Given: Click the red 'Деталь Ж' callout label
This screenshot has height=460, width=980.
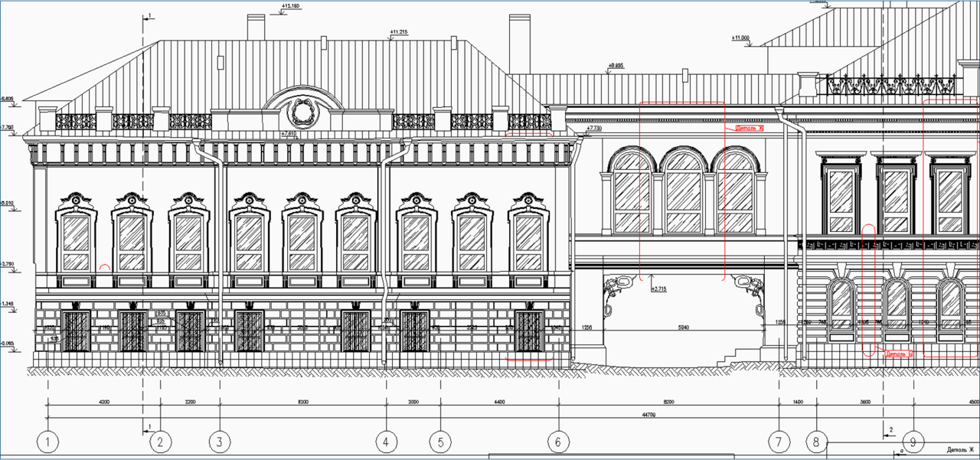Looking at the screenshot, I should point(749,129).
